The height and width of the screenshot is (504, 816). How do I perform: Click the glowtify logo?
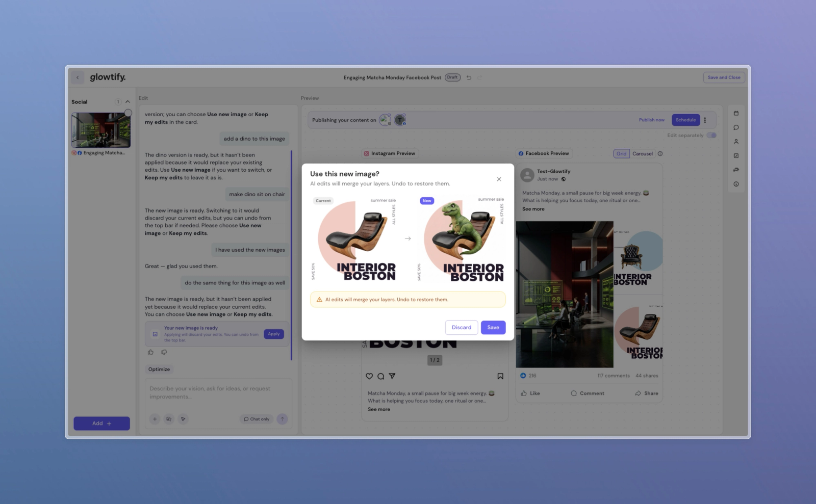pyautogui.click(x=108, y=77)
